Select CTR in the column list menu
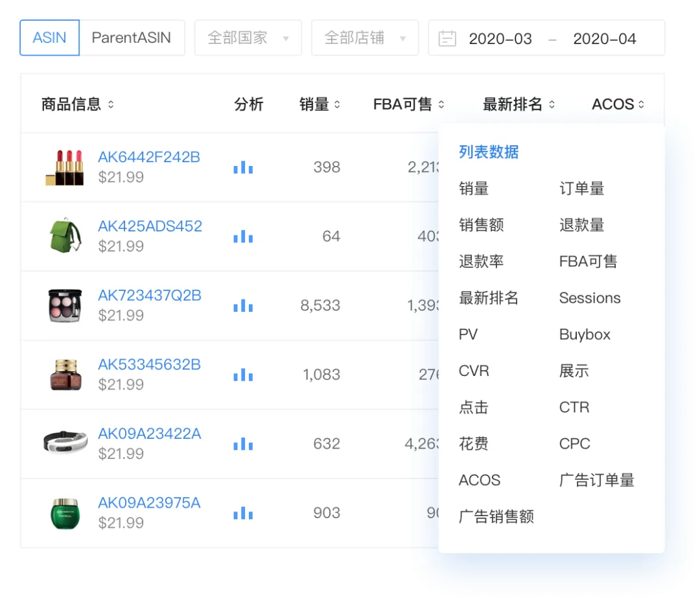The width and height of the screenshot is (700, 601). 574,407
